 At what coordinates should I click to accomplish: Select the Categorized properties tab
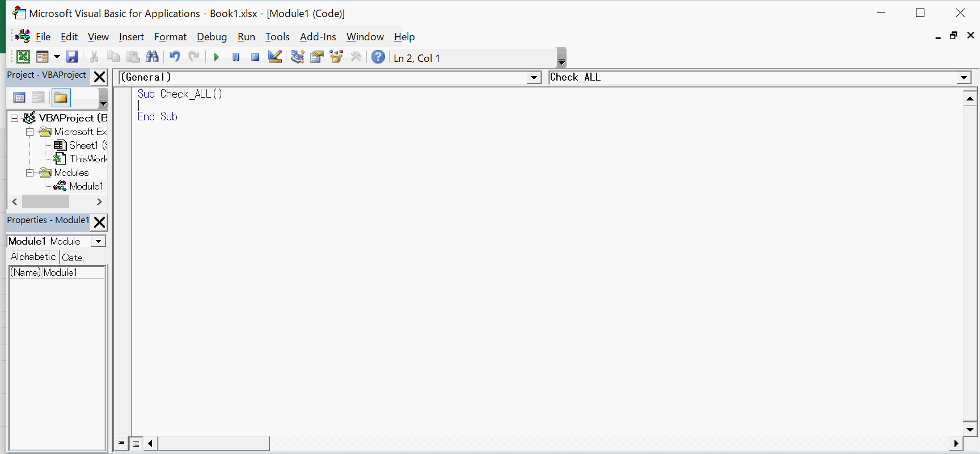point(73,258)
